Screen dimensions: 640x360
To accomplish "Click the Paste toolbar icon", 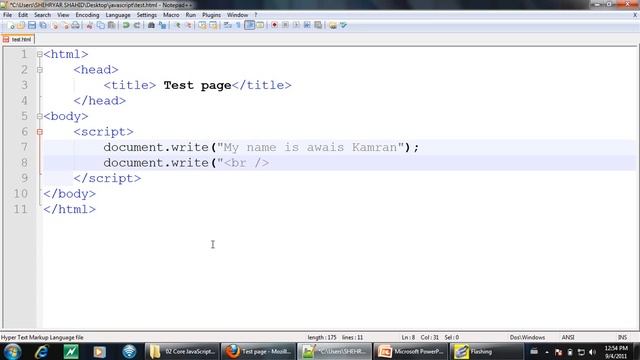I will tap(111, 25).
